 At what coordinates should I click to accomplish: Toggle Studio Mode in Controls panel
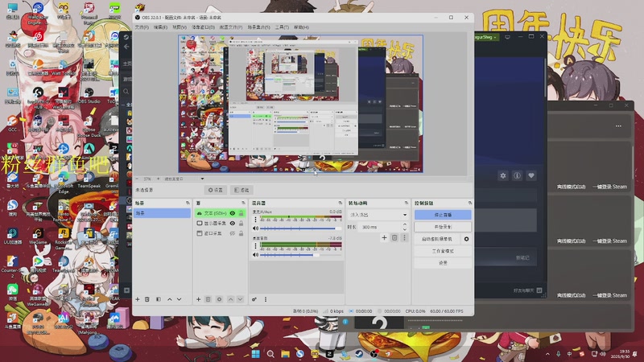443,251
